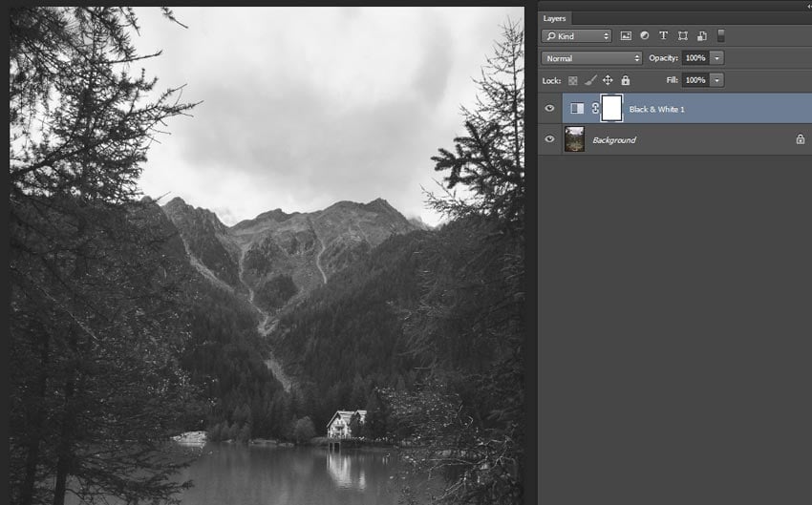Image resolution: width=812 pixels, height=505 pixels.
Task: Click the Opacity percentage field
Action: click(x=696, y=58)
